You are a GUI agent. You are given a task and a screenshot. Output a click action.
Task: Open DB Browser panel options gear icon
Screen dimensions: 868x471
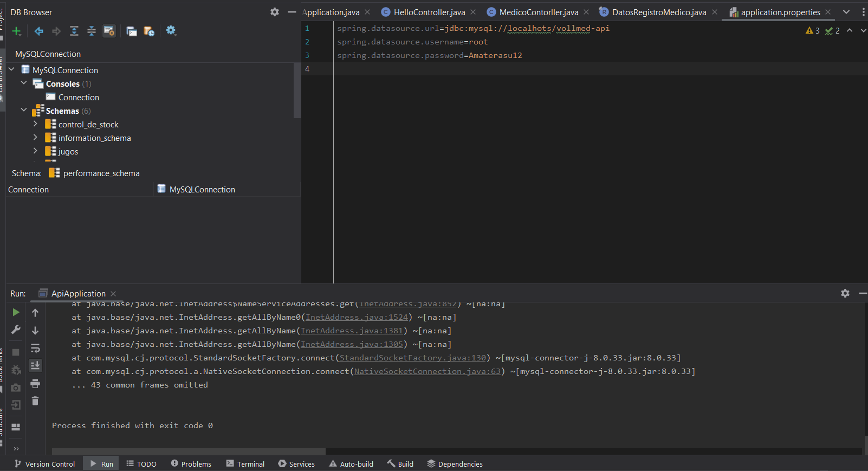[x=275, y=12]
